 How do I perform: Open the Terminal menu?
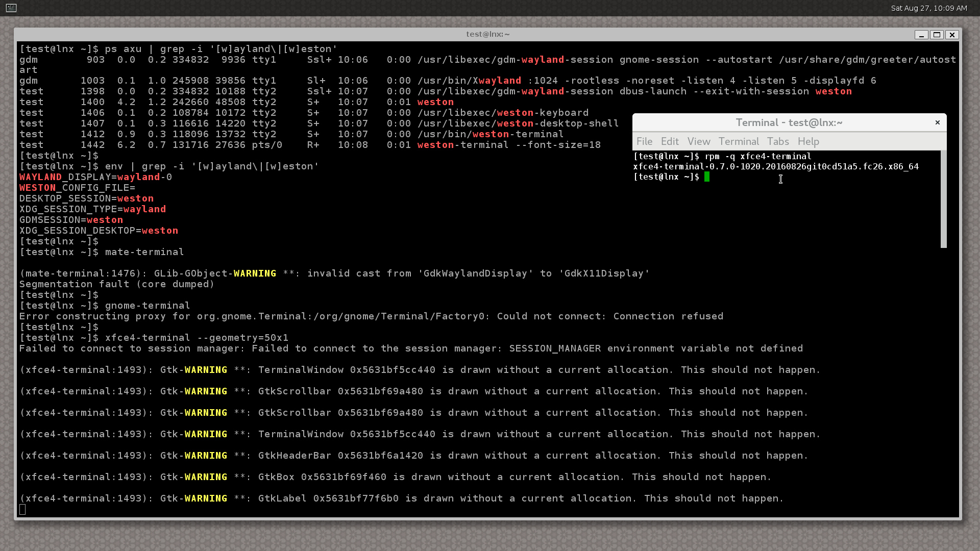tap(739, 141)
